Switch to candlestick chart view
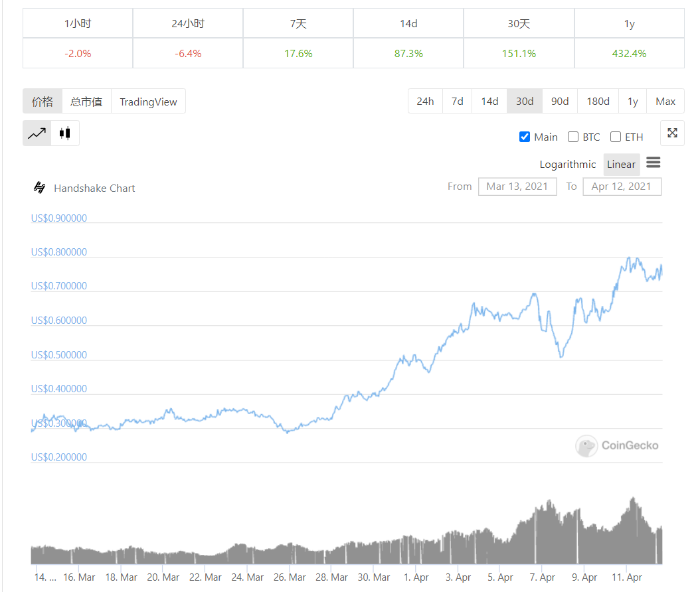This screenshot has width=700, height=592. tap(64, 133)
